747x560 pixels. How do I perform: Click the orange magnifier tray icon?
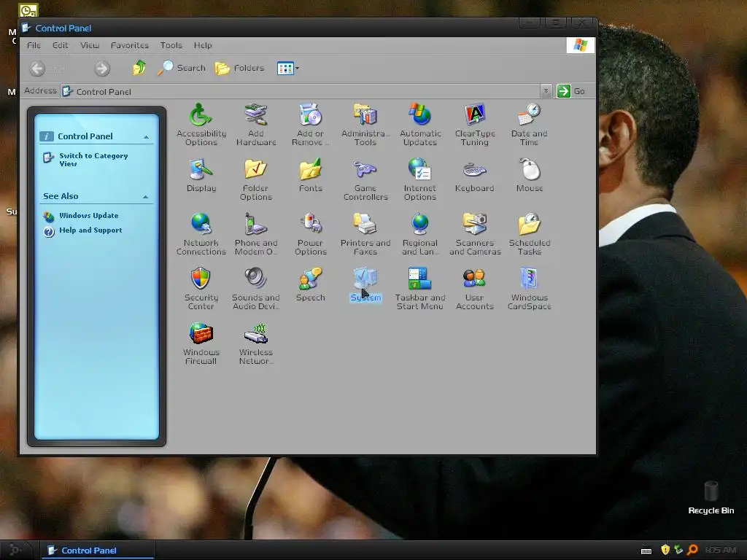(693, 550)
